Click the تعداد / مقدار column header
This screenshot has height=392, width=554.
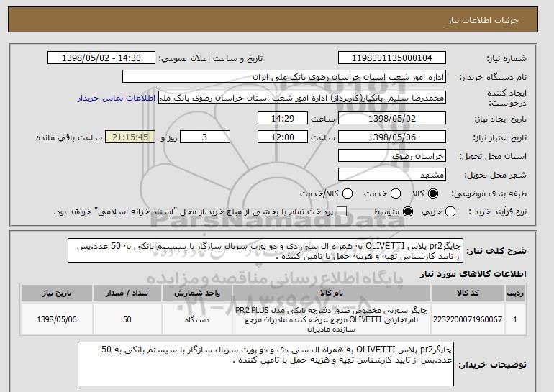point(127,293)
